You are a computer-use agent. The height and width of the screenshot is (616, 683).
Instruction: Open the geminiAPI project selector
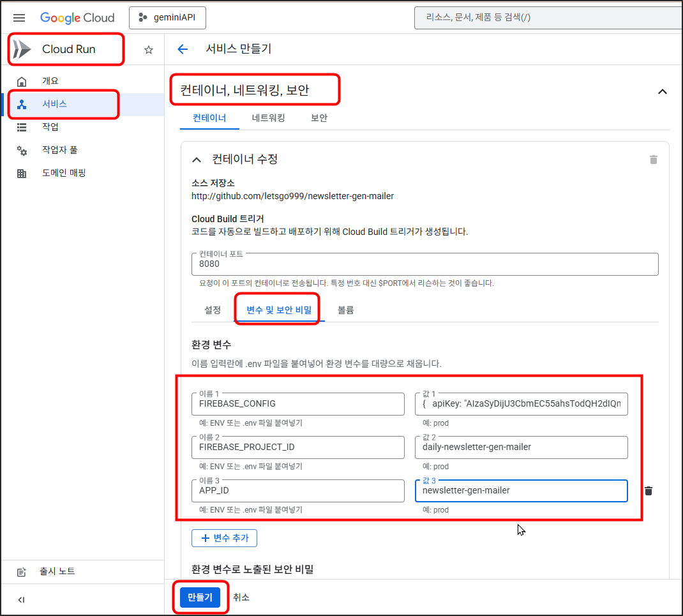tap(167, 18)
